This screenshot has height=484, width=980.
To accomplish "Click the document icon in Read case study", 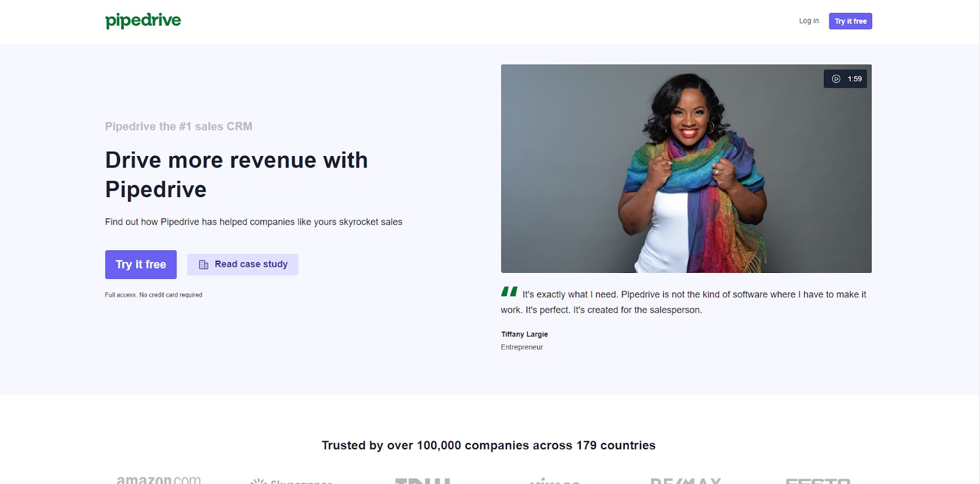I will [203, 264].
